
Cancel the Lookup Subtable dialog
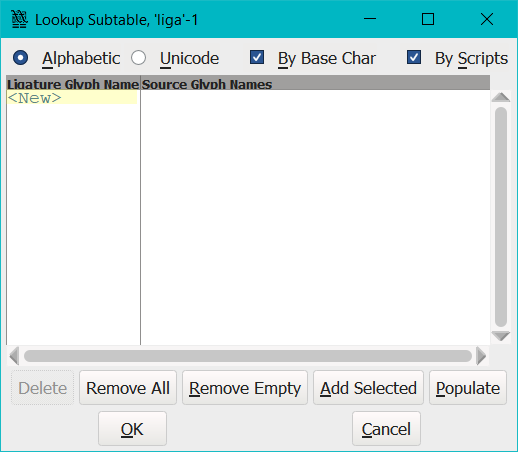pos(386,429)
